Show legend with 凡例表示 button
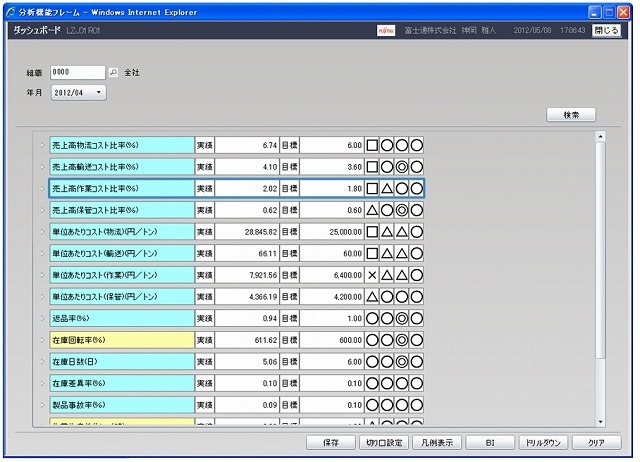 [x=437, y=442]
